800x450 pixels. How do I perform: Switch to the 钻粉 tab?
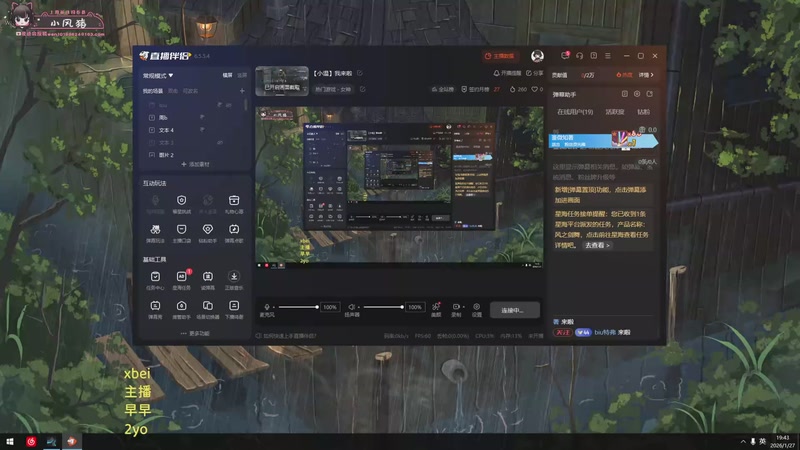tap(643, 112)
